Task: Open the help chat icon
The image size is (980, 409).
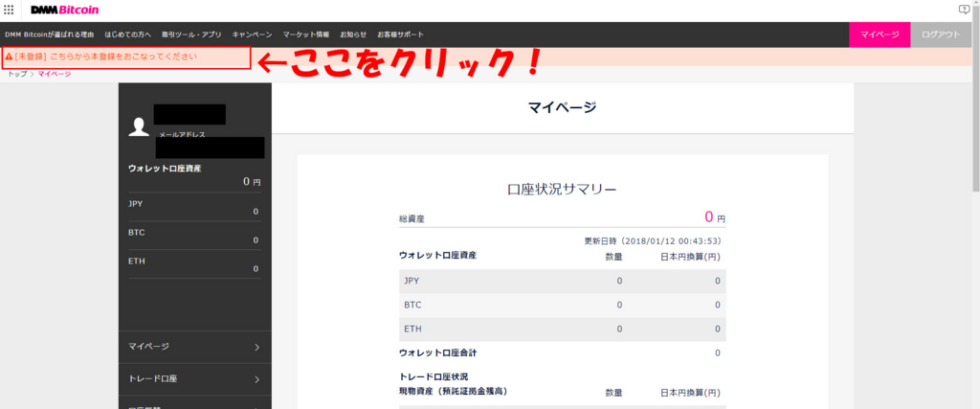Action: (963, 10)
